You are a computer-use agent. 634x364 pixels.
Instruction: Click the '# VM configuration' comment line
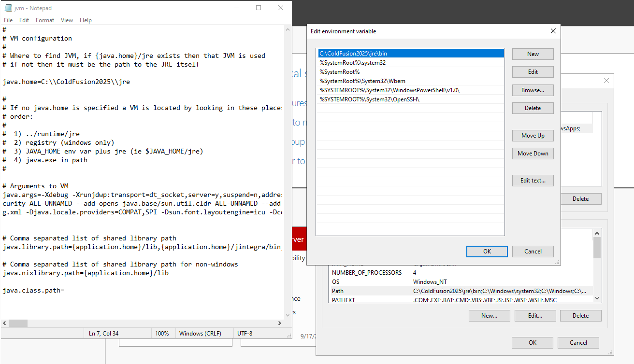point(37,39)
